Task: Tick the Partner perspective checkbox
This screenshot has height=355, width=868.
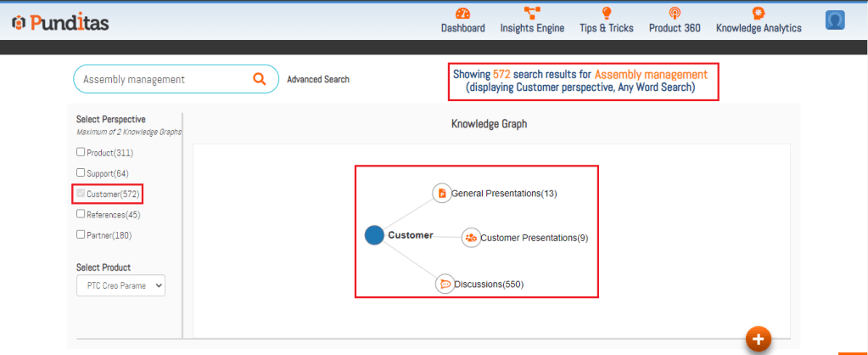Action: coord(81,234)
